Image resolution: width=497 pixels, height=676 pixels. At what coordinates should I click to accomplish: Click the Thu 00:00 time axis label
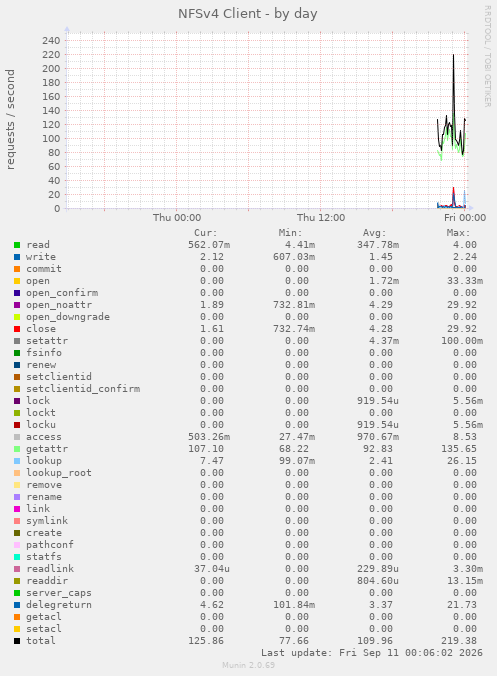click(177, 218)
